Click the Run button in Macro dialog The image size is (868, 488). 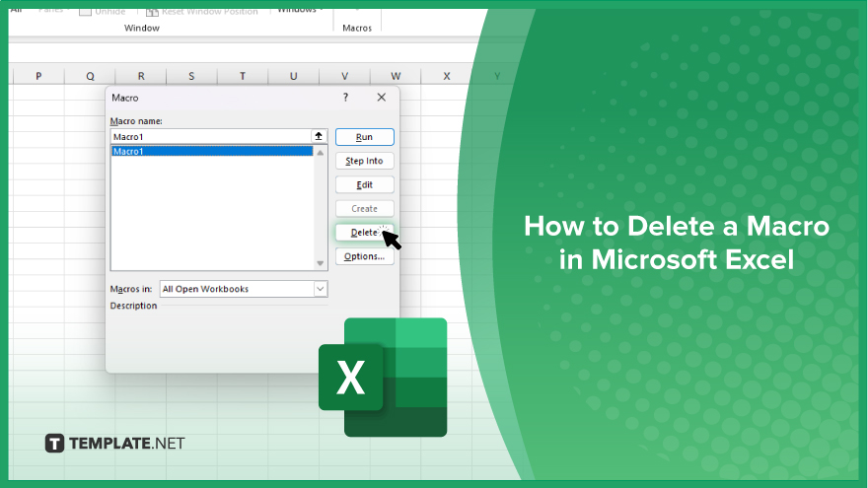click(364, 137)
